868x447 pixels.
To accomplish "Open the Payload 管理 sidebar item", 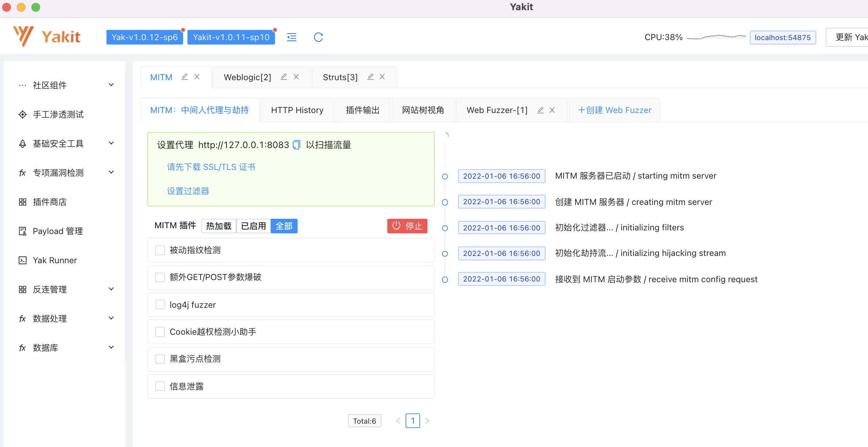I will (x=58, y=231).
